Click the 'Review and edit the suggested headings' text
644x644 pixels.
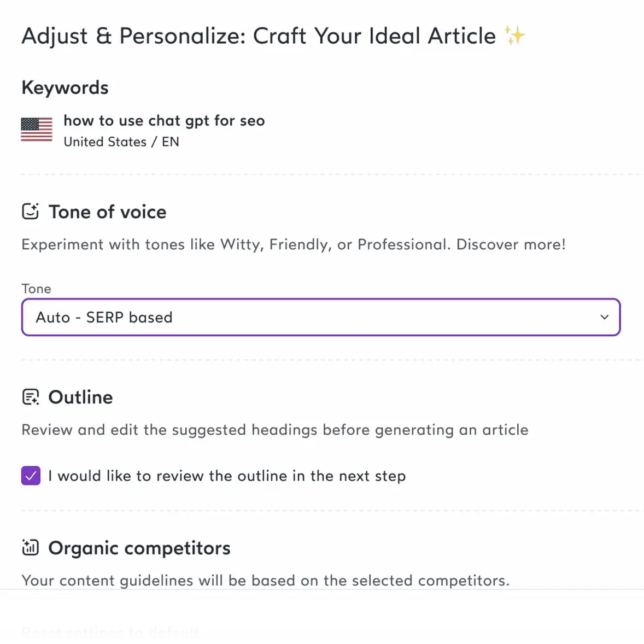(274, 430)
